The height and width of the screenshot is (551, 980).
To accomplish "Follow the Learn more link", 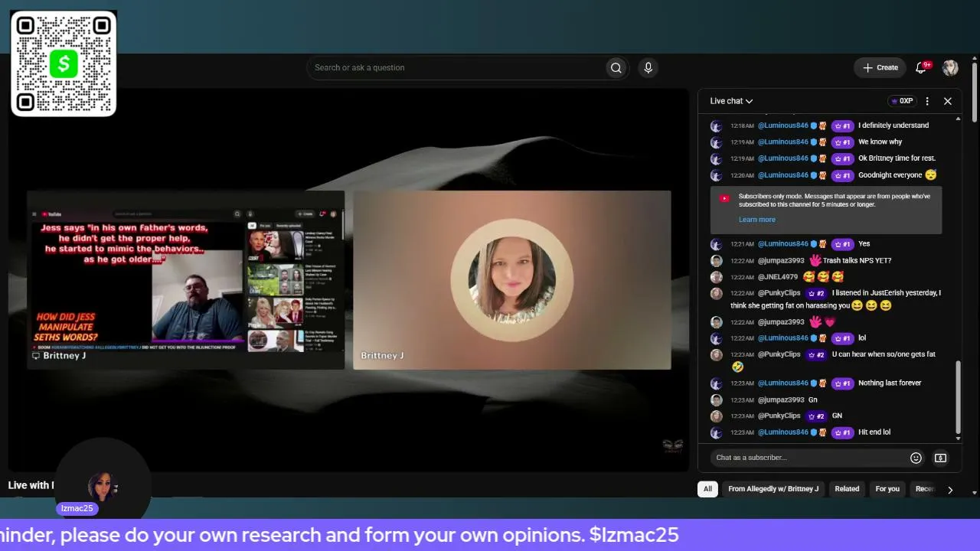I will point(757,220).
